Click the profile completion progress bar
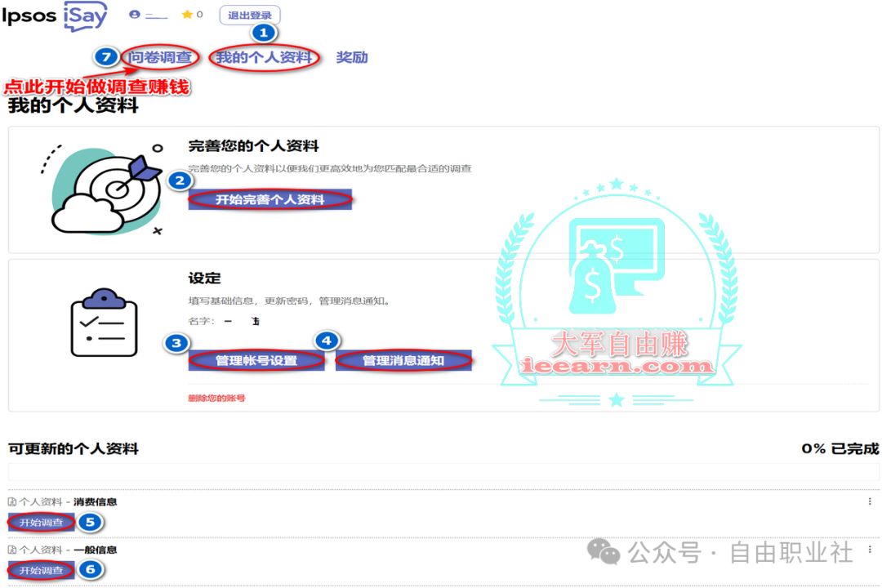882x588 pixels. (443, 472)
